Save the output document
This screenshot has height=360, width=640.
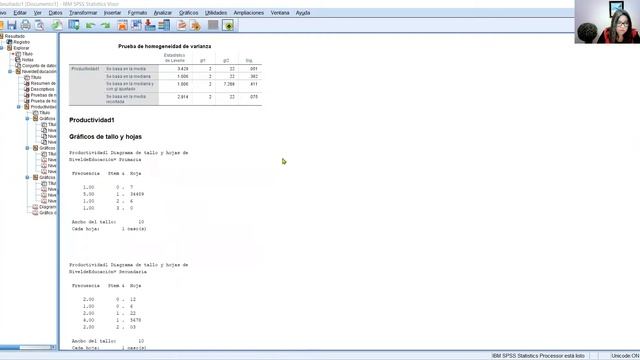(12, 25)
